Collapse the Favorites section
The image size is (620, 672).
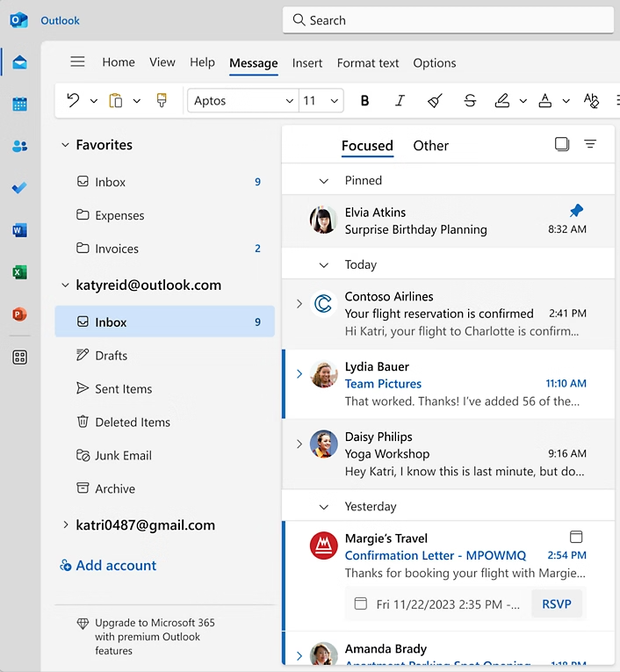pos(65,145)
